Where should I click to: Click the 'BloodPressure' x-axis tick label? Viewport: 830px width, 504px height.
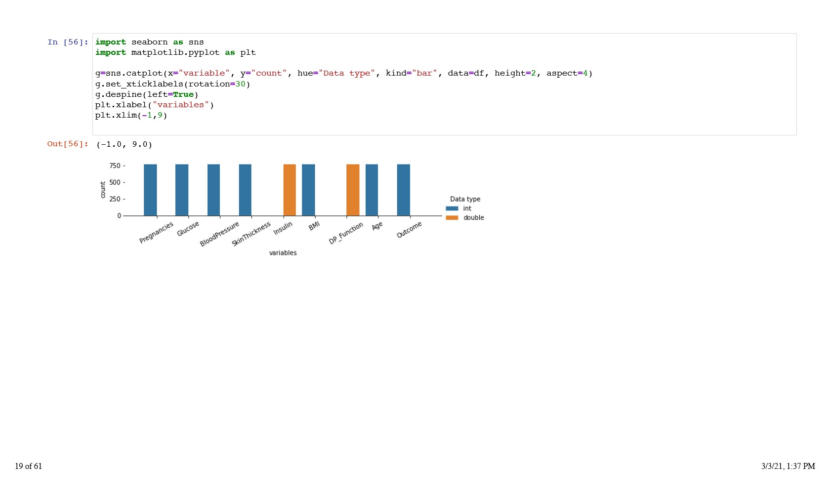coord(219,234)
